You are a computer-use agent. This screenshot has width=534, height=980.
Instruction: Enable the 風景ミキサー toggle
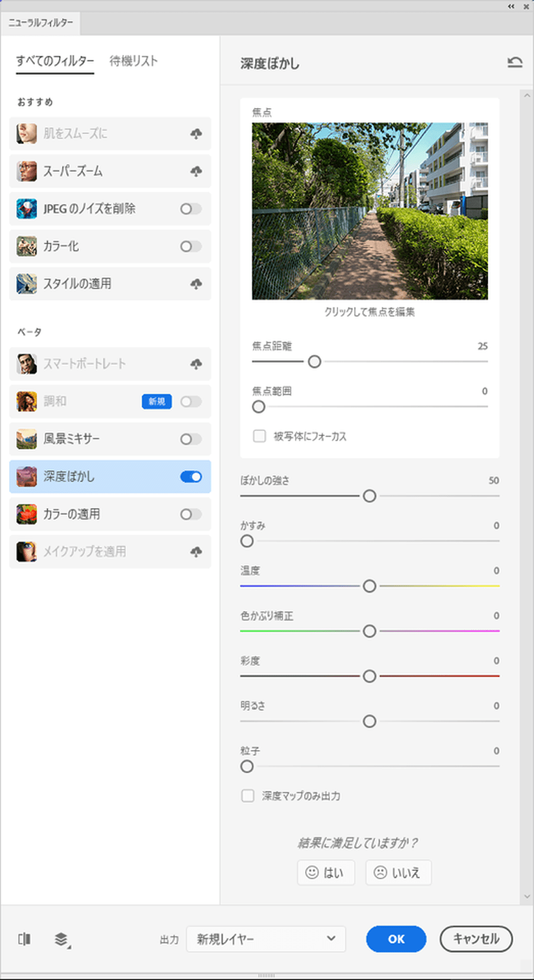click(191, 439)
